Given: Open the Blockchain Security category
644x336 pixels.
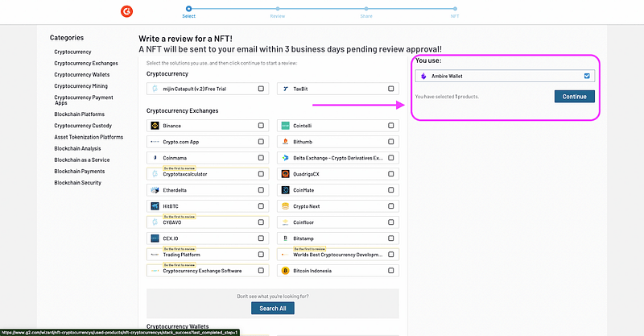Looking at the screenshot, I should 77,183.
